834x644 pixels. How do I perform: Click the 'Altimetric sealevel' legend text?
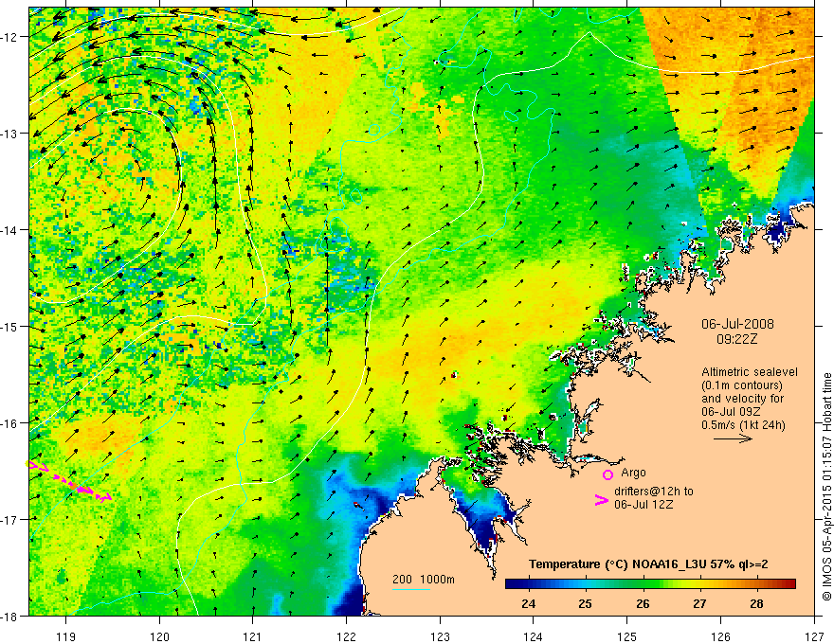(750, 372)
